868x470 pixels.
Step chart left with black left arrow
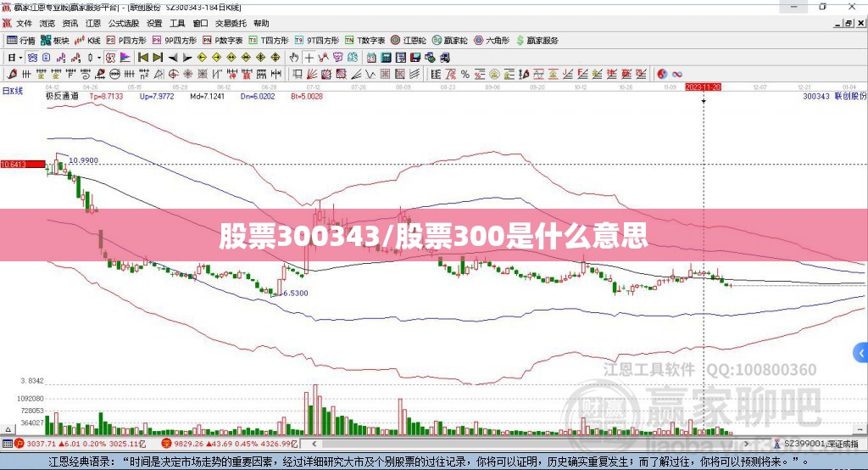tap(173, 58)
